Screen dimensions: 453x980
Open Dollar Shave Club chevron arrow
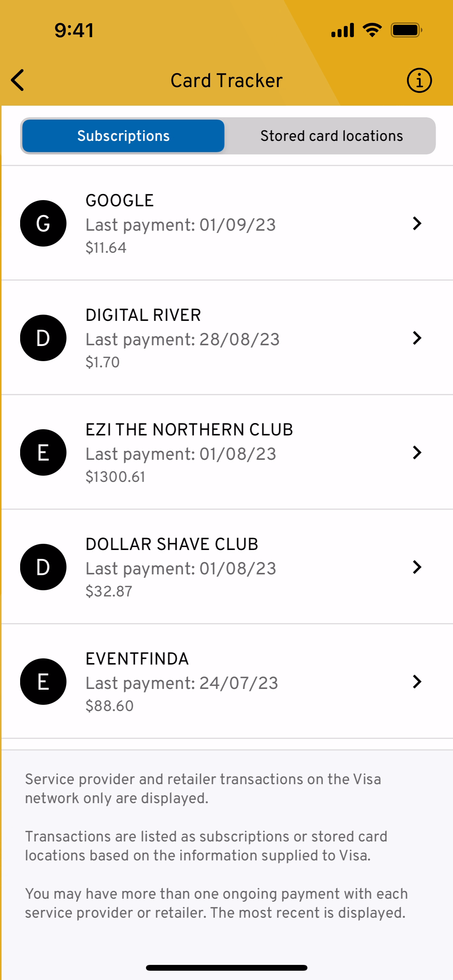pos(417,567)
